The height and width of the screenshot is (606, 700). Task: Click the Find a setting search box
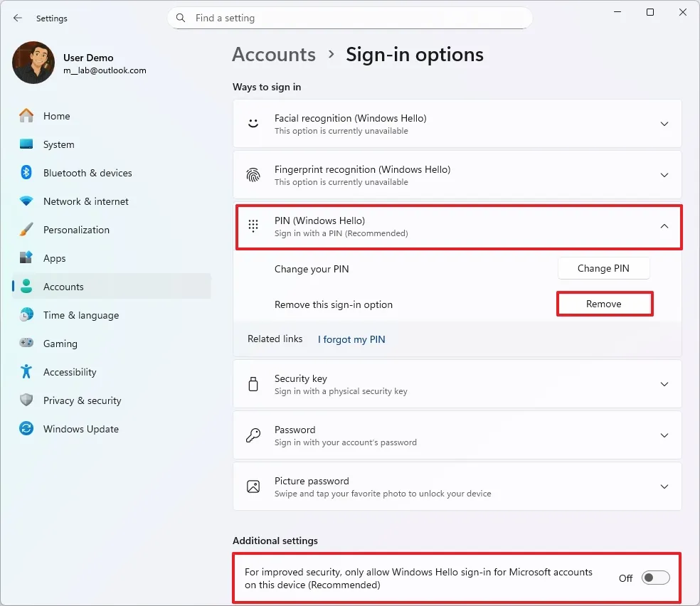click(x=350, y=18)
